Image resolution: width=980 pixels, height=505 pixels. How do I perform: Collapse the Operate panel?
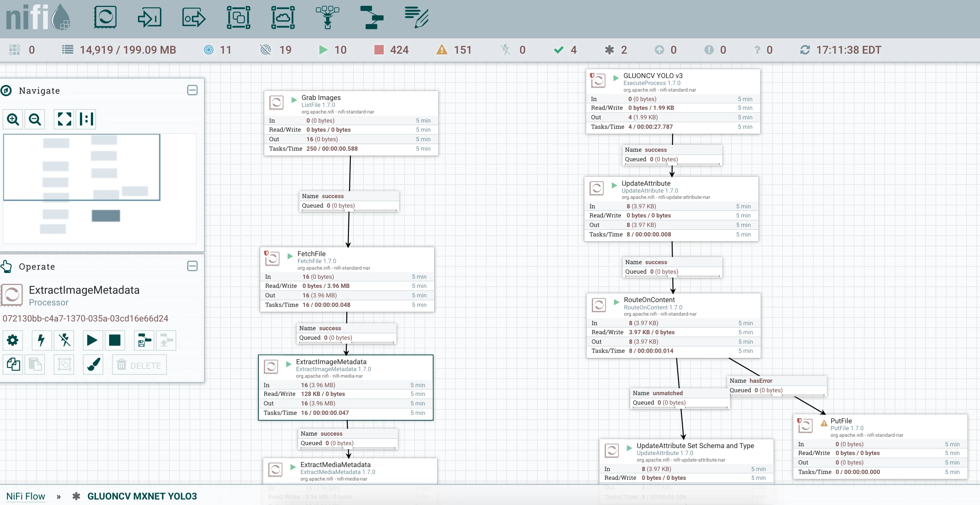click(x=192, y=266)
